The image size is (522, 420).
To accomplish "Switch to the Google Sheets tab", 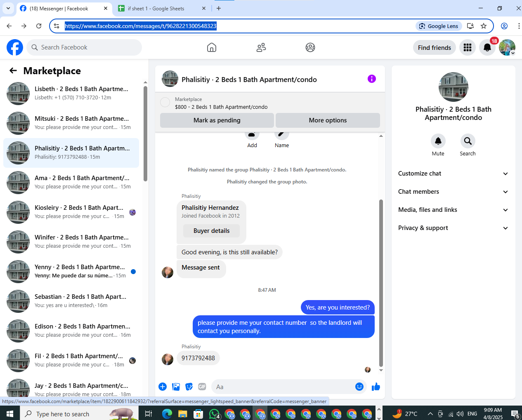I will click(162, 8).
